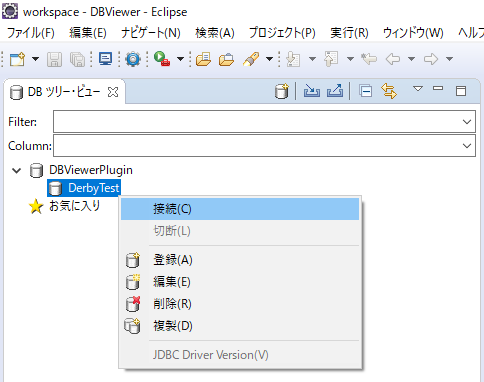Click the Collapse All icon
The image size is (484, 382).
coord(366,91)
